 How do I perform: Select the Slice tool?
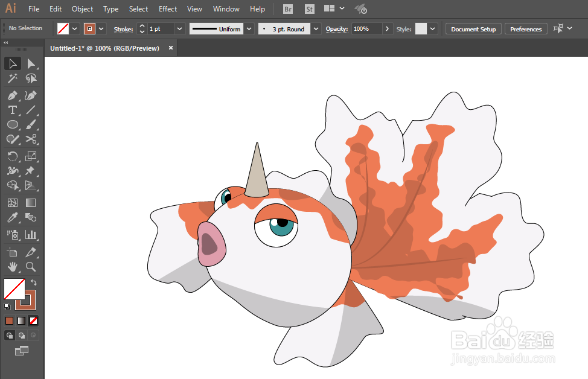[31, 252]
